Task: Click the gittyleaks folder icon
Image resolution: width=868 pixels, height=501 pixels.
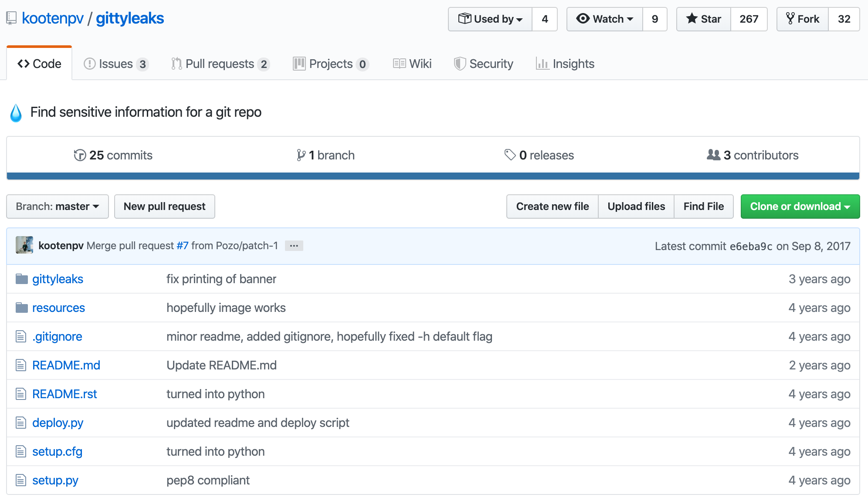Action: (x=21, y=279)
